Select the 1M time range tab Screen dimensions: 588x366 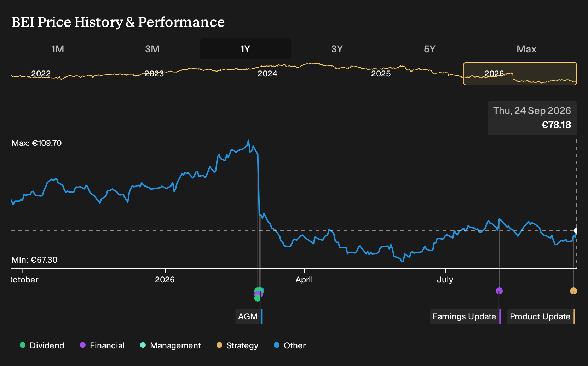pos(58,49)
